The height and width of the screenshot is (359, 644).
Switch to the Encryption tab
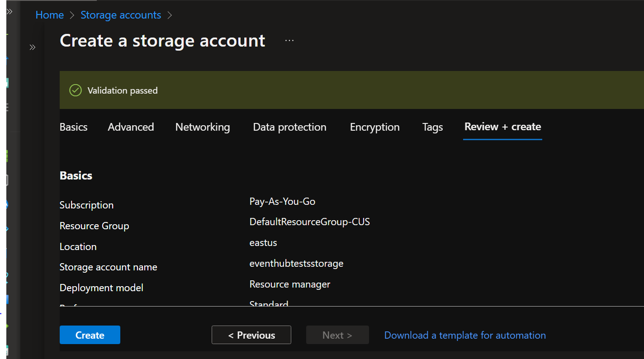click(x=374, y=127)
